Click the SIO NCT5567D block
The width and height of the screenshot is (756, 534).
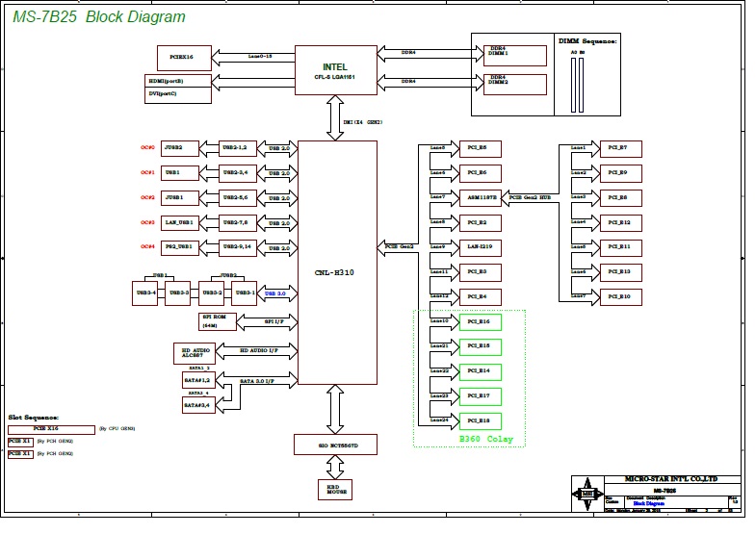[336, 445]
